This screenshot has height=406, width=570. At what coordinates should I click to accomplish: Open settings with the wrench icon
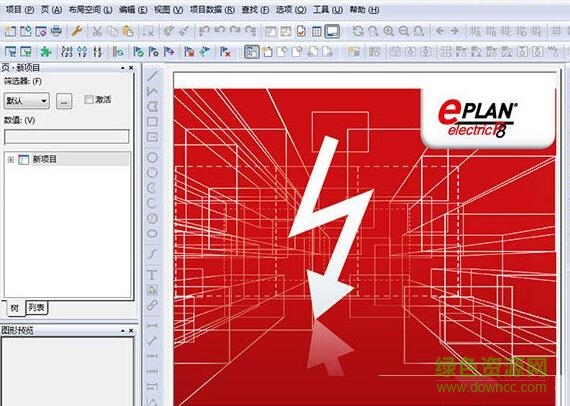coord(77,31)
